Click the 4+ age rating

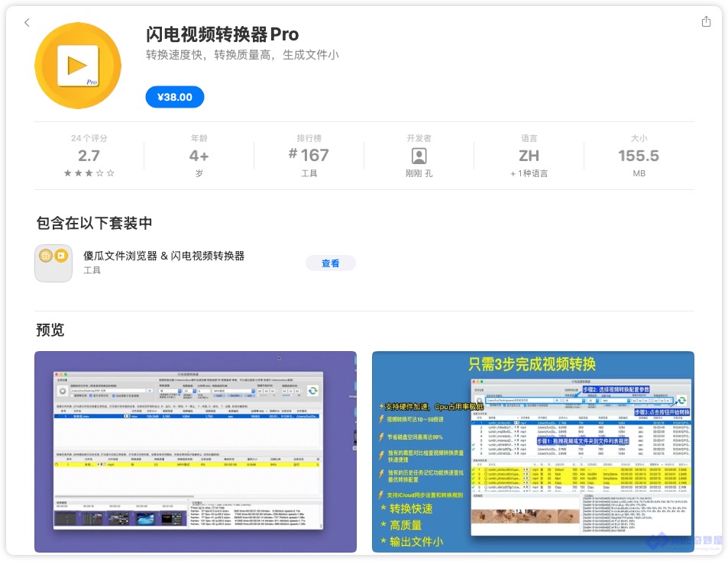[199, 156]
